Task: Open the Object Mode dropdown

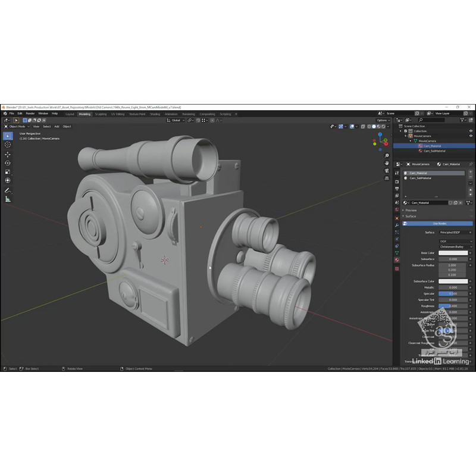Action: (16, 126)
